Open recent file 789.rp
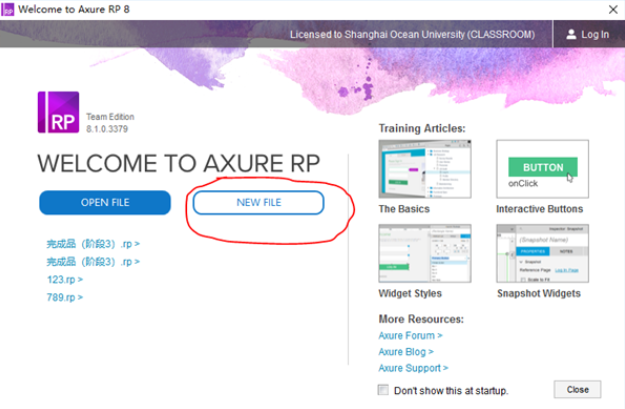This screenshot has width=625, height=409. click(x=65, y=297)
